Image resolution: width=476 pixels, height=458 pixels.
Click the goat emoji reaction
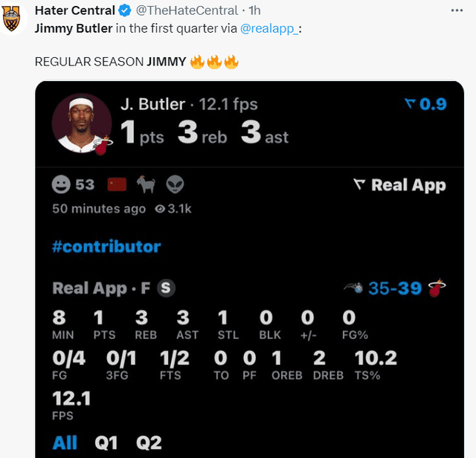point(146,184)
